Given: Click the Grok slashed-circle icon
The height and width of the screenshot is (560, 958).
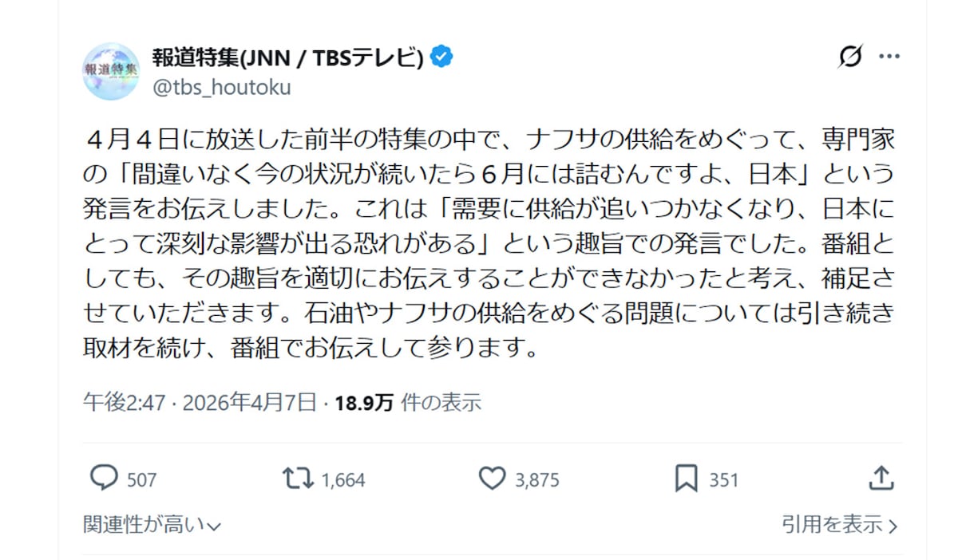Looking at the screenshot, I should tap(850, 57).
